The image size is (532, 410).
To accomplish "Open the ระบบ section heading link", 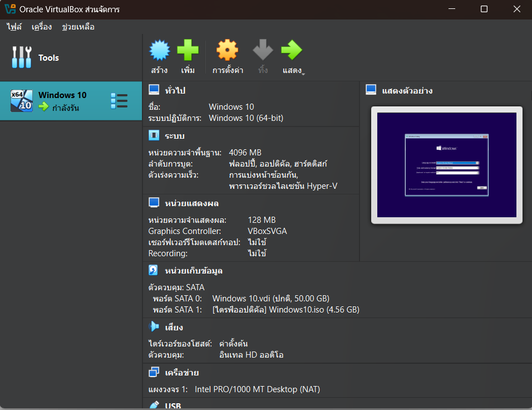I will 175,136.
